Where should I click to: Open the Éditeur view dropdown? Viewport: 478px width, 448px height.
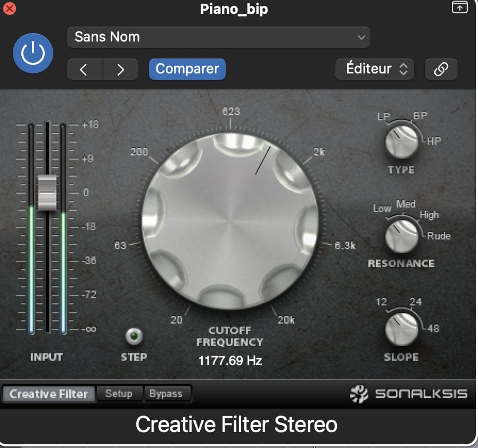tap(375, 69)
